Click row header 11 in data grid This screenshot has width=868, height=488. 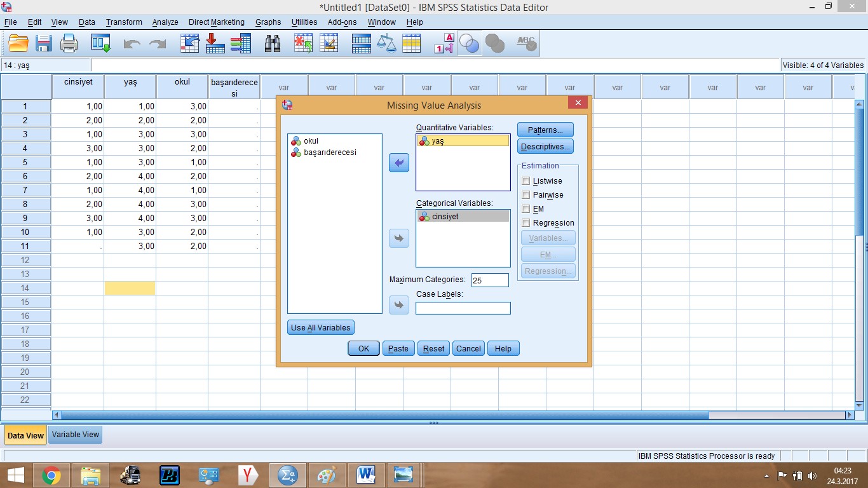coord(25,246)
